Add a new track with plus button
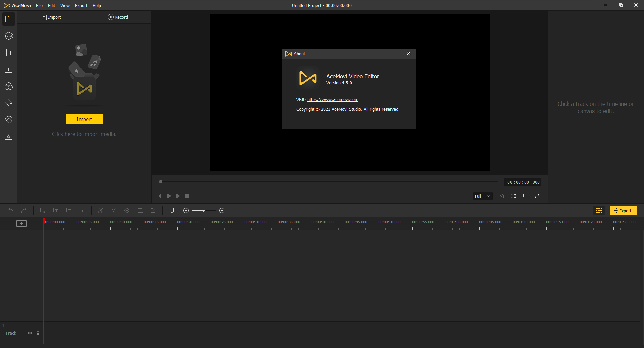 pyautogui.click(x=21, y=223)
